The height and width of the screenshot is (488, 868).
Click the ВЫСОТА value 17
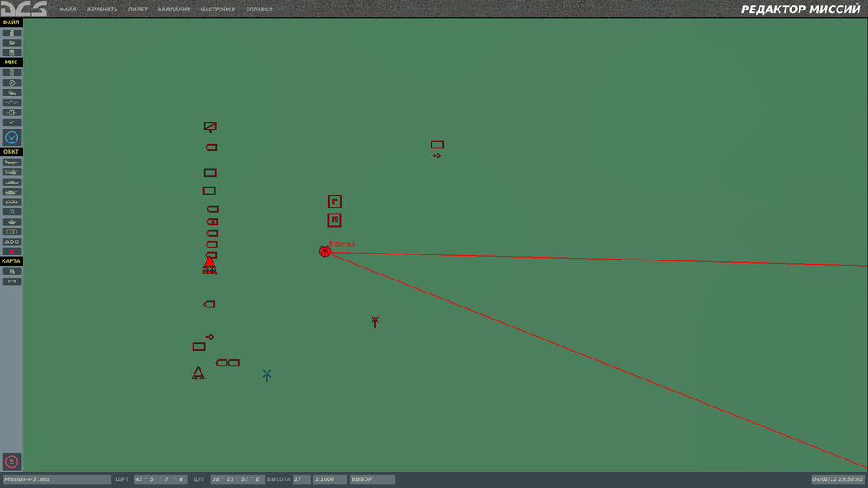(x=301, y=479)
